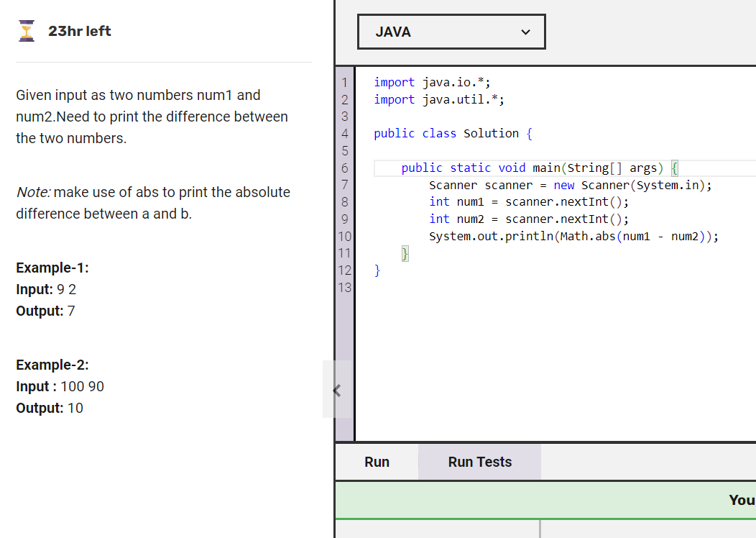This screenshot has width=756, height=538.
Task: Select line number 10 in the editor gutter
Action: tap(344, 236)
